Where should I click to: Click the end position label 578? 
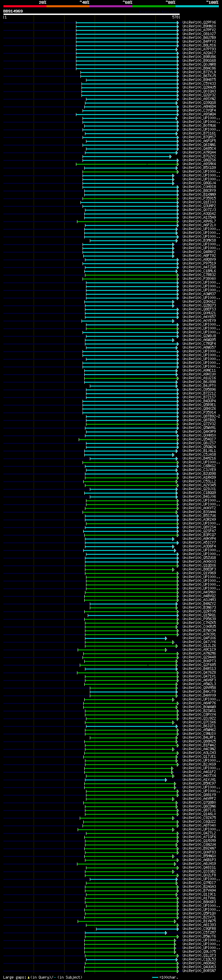coord(175,17)
